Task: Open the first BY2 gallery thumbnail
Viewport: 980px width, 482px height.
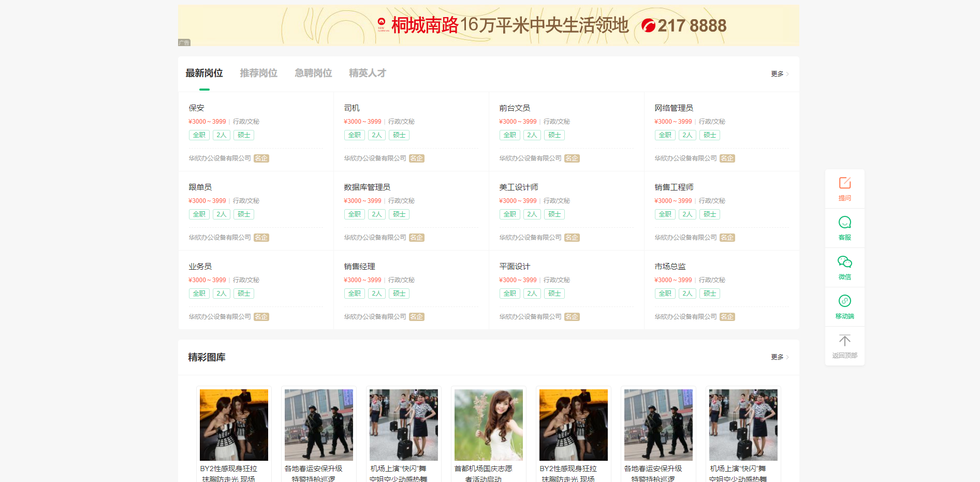Action: click(234, 425)
